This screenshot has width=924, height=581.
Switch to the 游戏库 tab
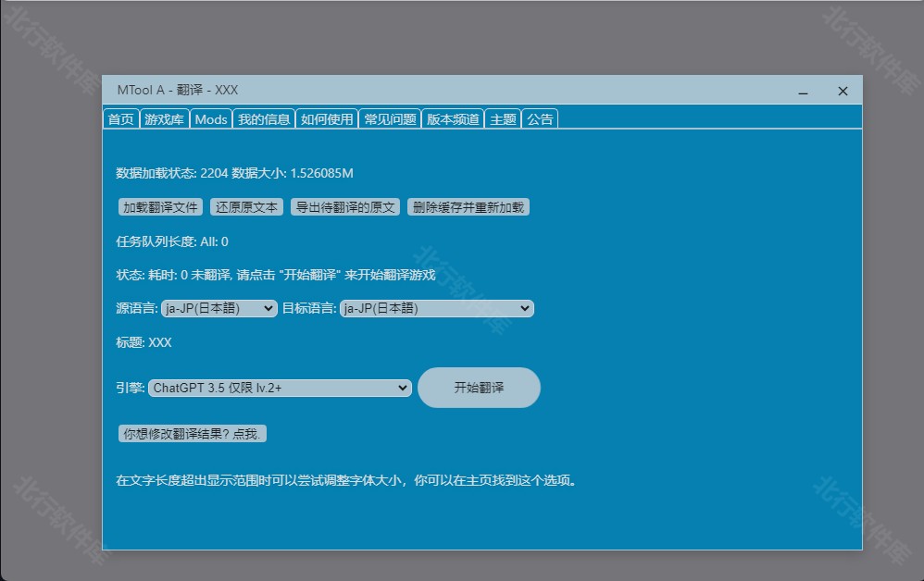point(165,119)
